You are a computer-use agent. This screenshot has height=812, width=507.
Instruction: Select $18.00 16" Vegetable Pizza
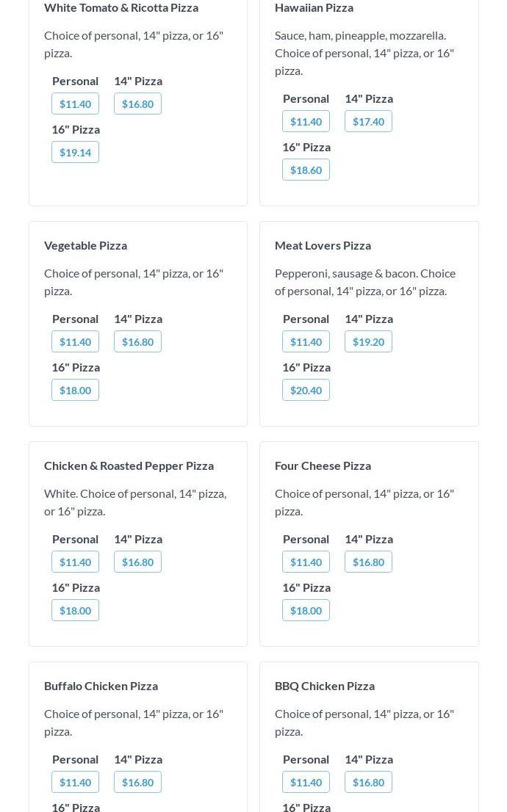[75, 390]
